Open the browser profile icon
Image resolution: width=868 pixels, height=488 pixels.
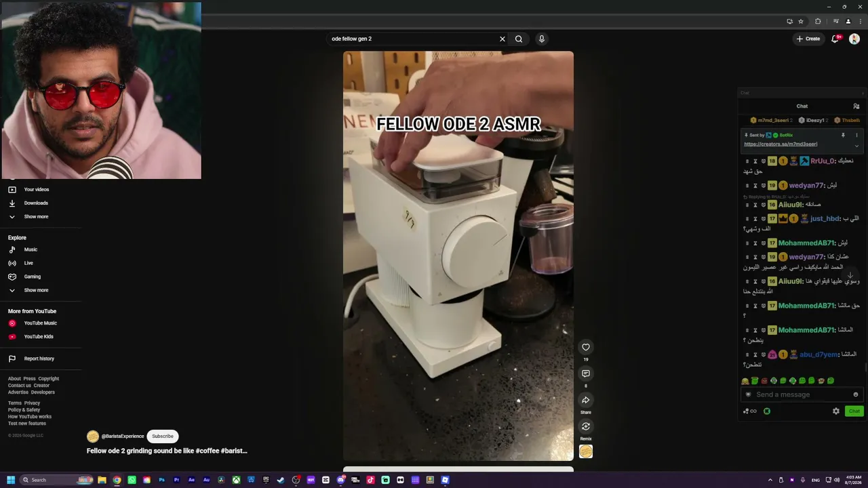pos(848,21)
